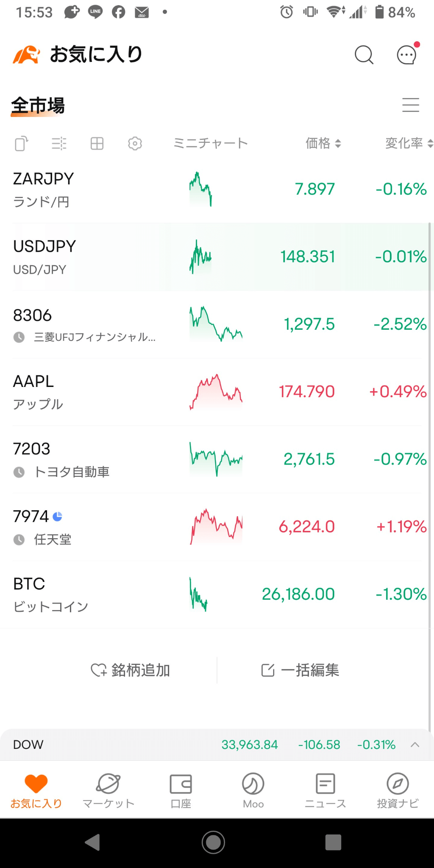Open the search magnifier icon
Viewport: 434px width, 868px height.
point(364,55)
